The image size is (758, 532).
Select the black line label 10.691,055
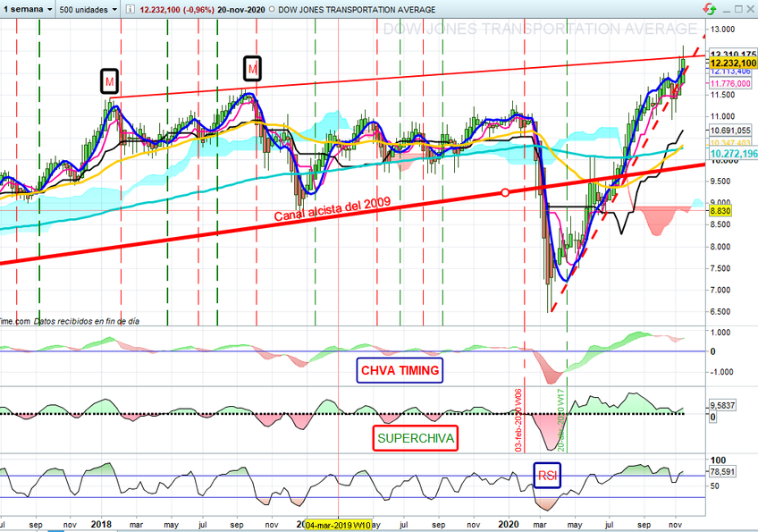point(730,131)
